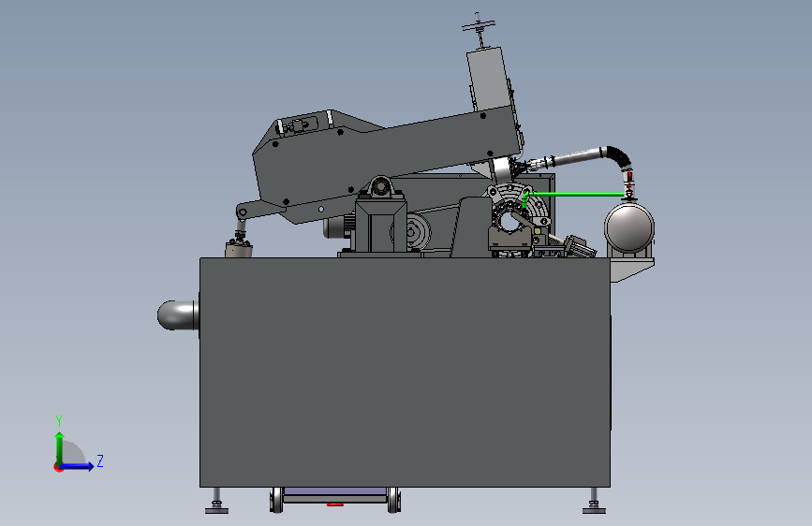Select the black curved hose elbow

click(x=619, y=156)
